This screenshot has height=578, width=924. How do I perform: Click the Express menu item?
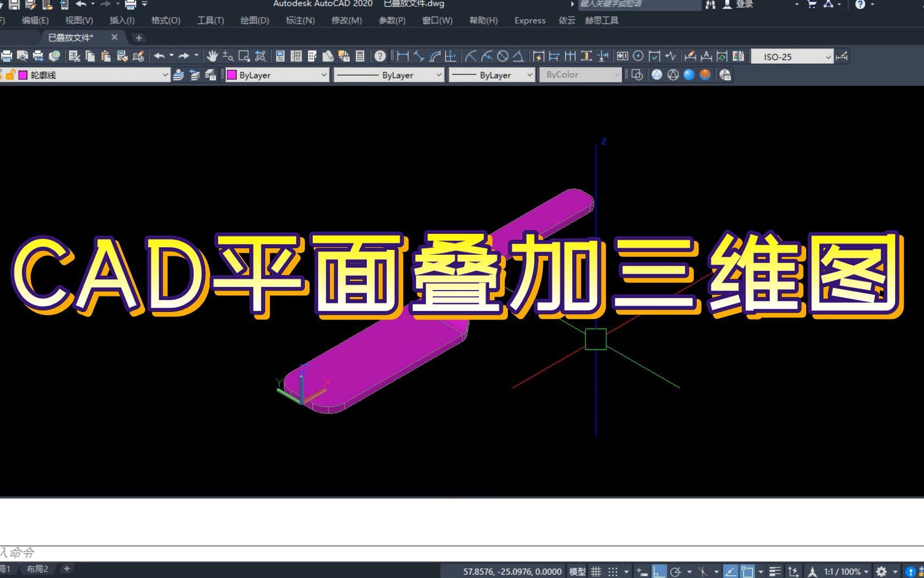(x=529, y=20)
